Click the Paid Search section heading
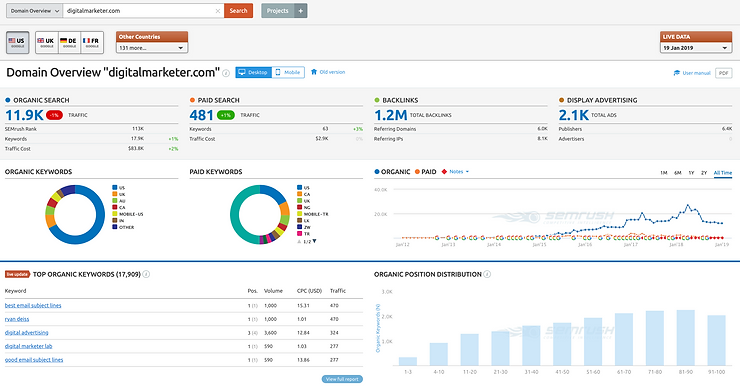Image resolution: width=740 pixels, height=391 pixels. pyautogui.click(x=219, y=100)
